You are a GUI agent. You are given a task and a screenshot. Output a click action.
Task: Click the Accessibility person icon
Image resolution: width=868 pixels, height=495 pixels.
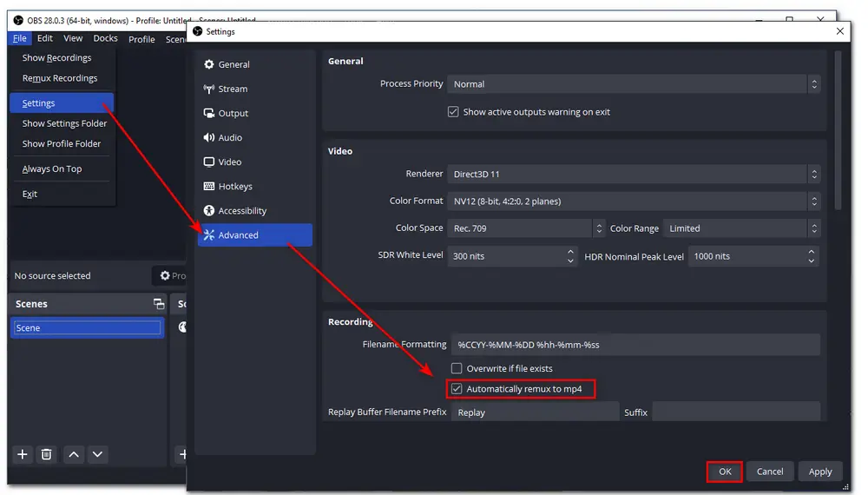[208, 210]
